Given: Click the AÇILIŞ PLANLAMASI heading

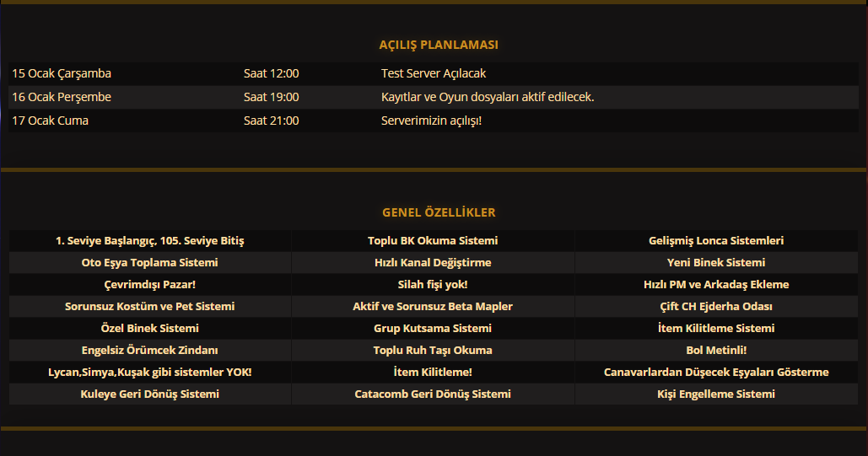Looking at the screenshot, I should pyautogui.click(x=439, y=45).
